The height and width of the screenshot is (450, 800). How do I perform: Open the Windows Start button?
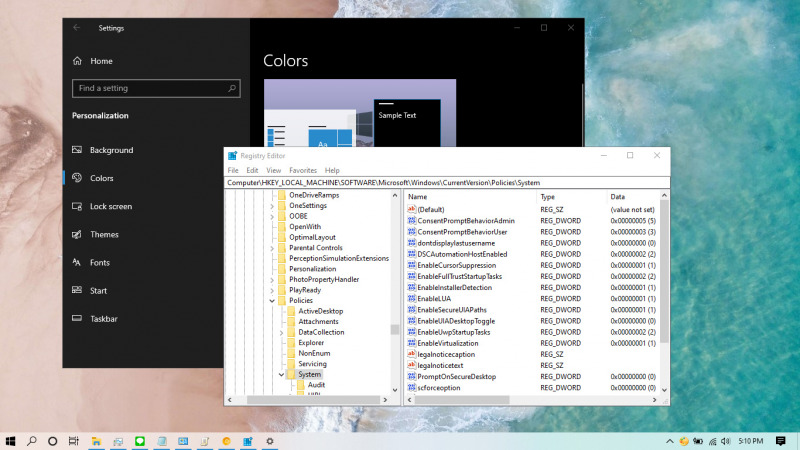point(10,441)
